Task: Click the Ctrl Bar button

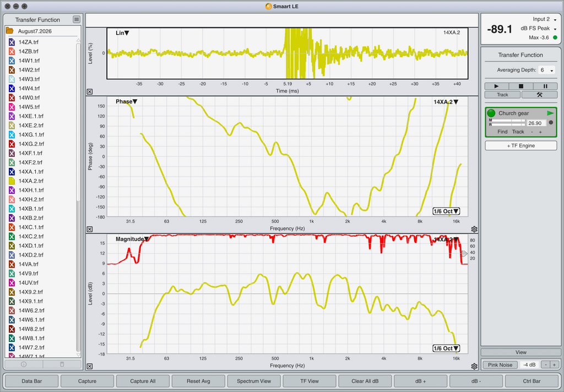Action: [x=532, y=381]
